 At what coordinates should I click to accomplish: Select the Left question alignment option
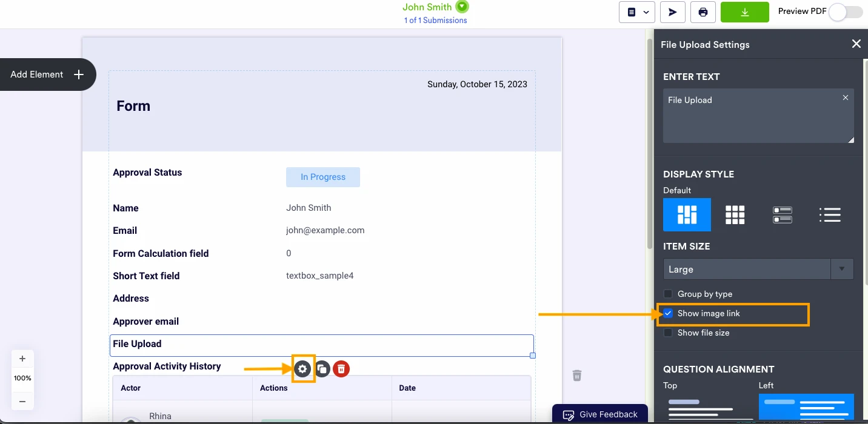click(806, 406)
